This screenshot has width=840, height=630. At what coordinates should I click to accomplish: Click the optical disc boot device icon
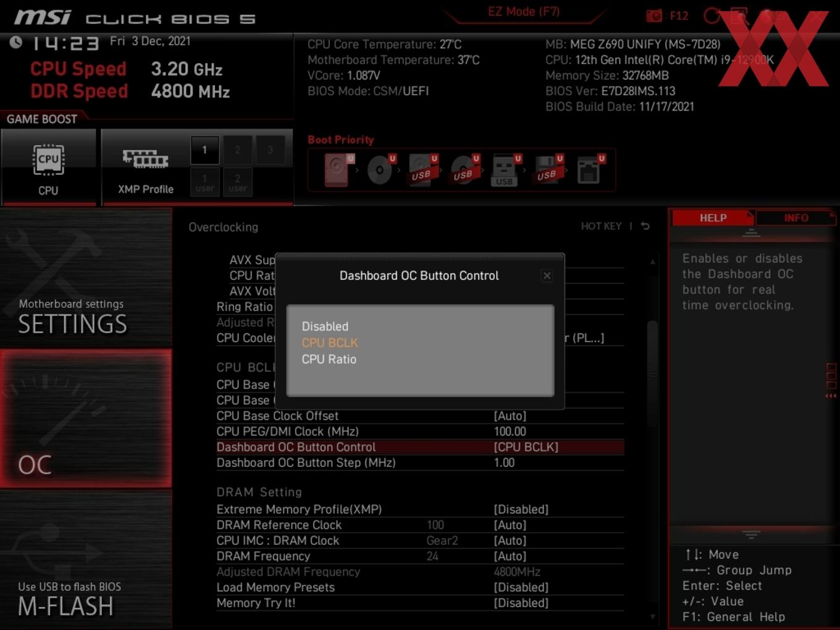pos(381,169)
